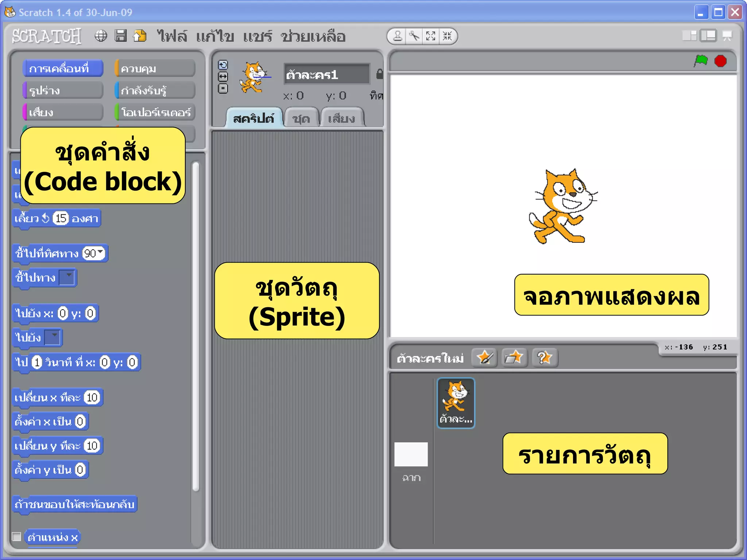Select the โอเปอร์เรเตอร์ block category
747x560 pixels.
click(155, 112)
